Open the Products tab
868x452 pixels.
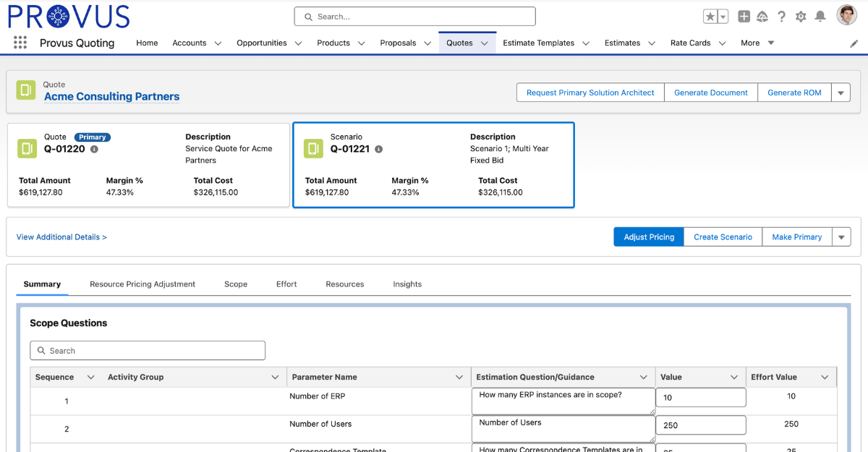pos(333,43)
